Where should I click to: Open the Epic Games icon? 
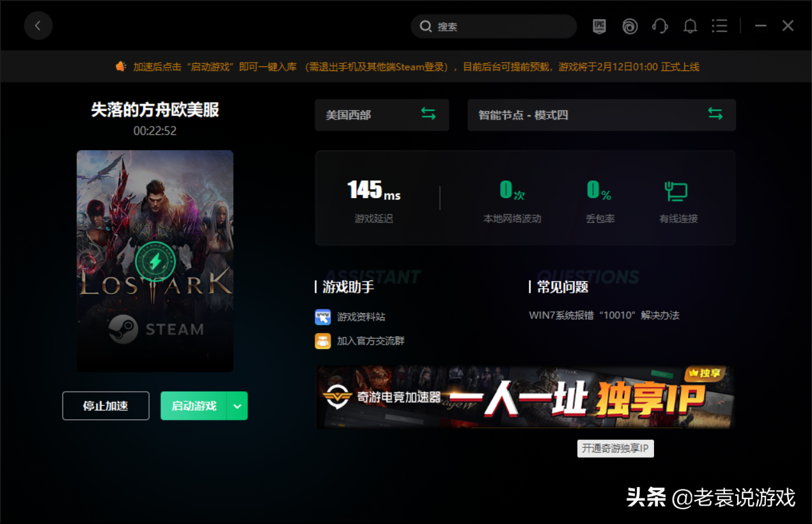pyautogui.click(x=599, y=26)
